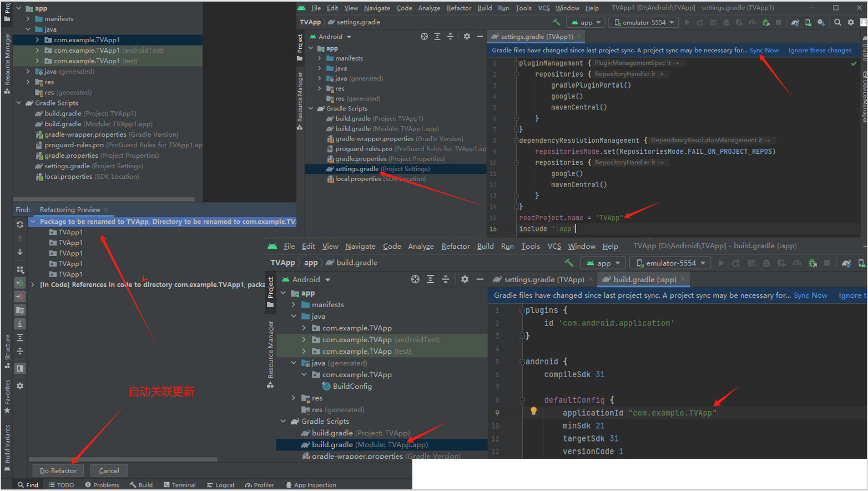
Task: Click 'Ignore these changes' link in settings.gradle banner
Action: click(x=820, y=50)
